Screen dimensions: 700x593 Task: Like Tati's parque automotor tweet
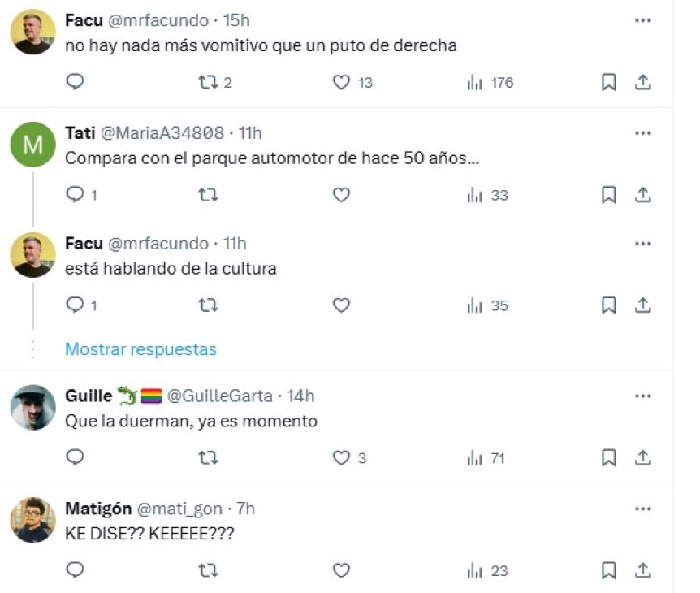[x=342, y=194]
